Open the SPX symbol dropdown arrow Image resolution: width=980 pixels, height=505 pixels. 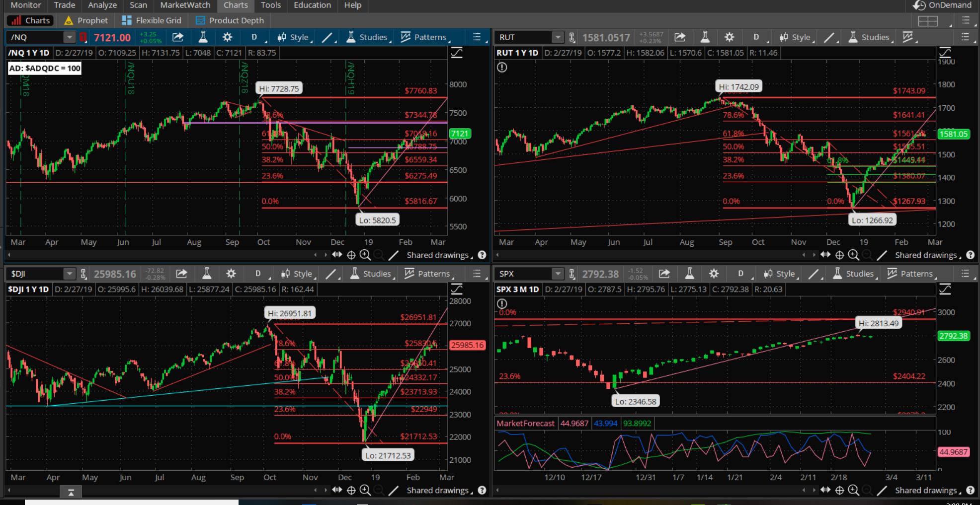point(558,274)
